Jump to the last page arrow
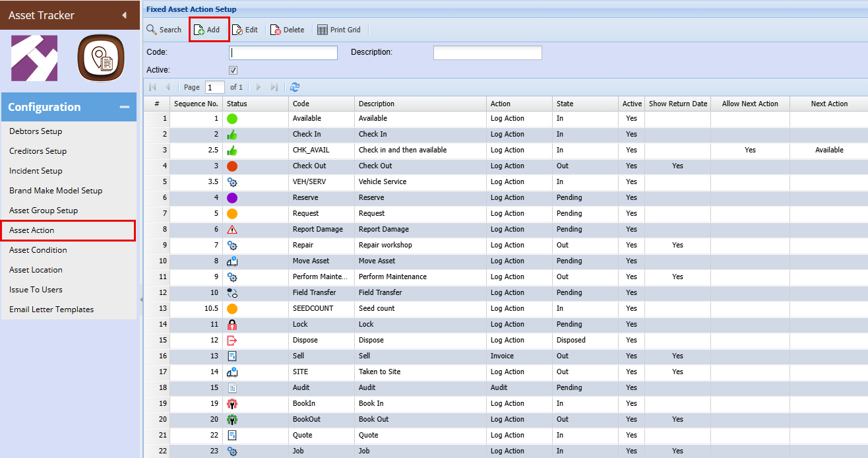The image size is (868, 458). [274, 87]
